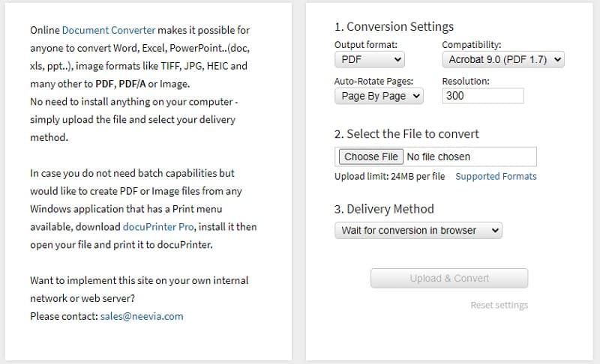This screenshot has height=364, width=600.
Task: Expand the Compatibility Acrobat version dropdown
Action: coord(503,59)
